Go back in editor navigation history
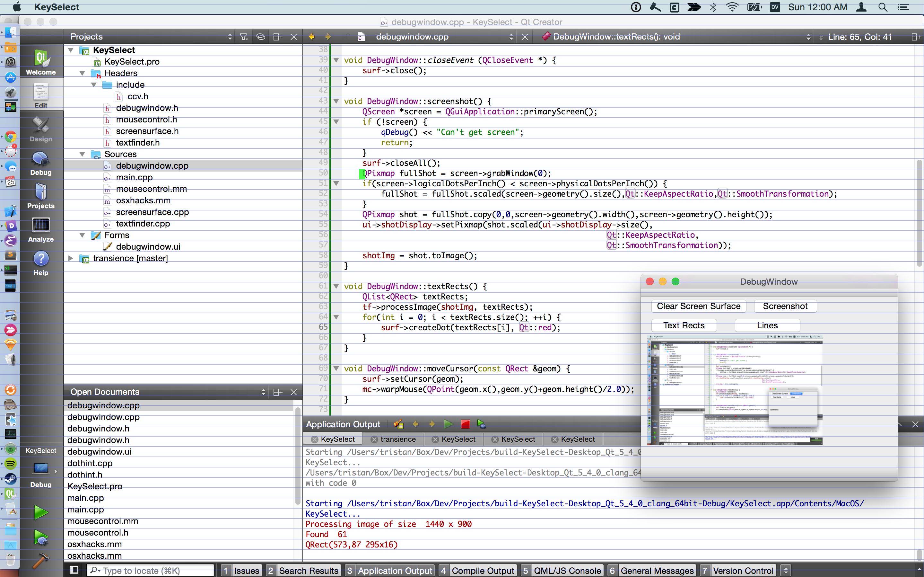The image size is (924, 577). pos(311,37)
